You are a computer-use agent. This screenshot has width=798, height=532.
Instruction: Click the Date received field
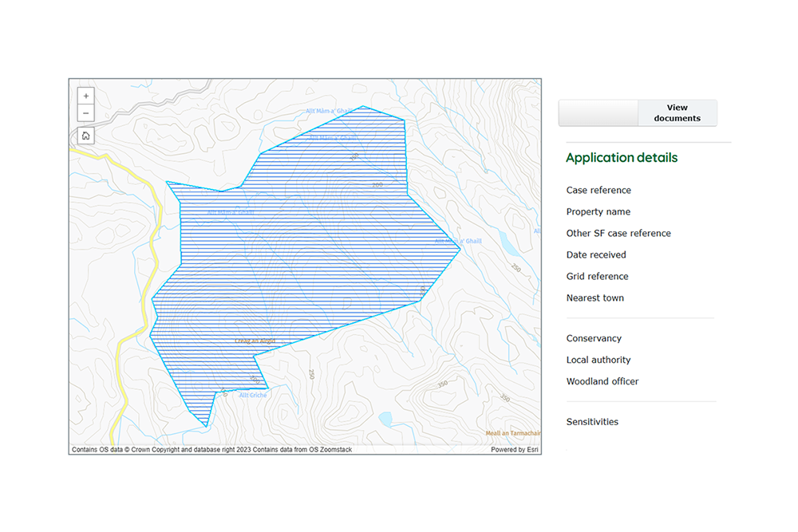pyautogui.click(x=594, y=254)
